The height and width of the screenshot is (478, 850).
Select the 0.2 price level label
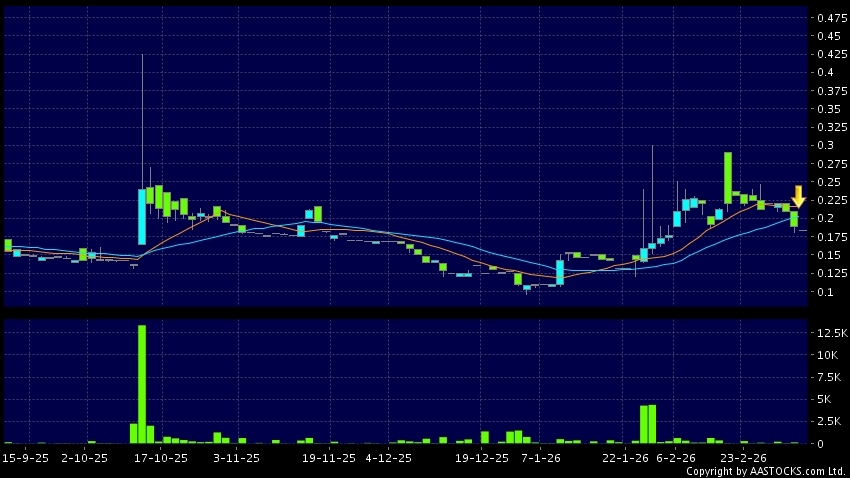(x=826, y=219)
